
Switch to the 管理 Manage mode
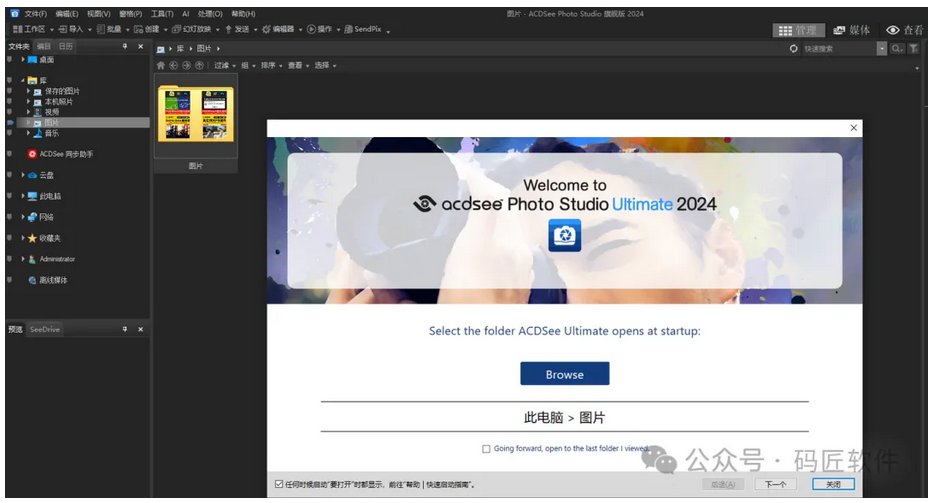point(798,30)
